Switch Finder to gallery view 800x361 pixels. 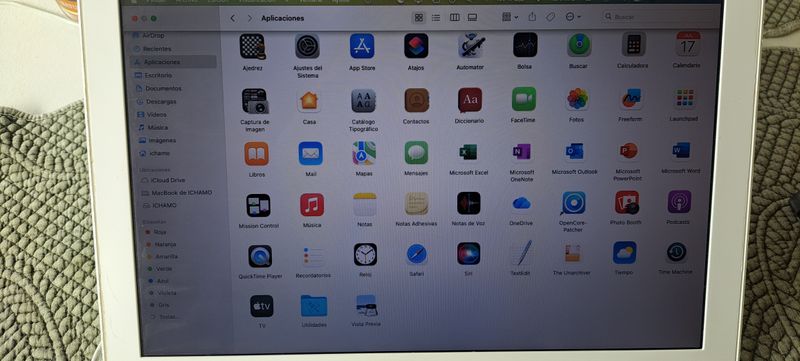pyautogui.click(x=472, y=18)
